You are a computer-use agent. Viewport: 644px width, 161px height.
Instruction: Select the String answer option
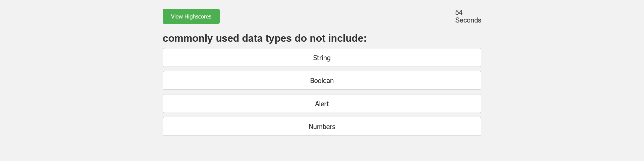tap(322, 58)
